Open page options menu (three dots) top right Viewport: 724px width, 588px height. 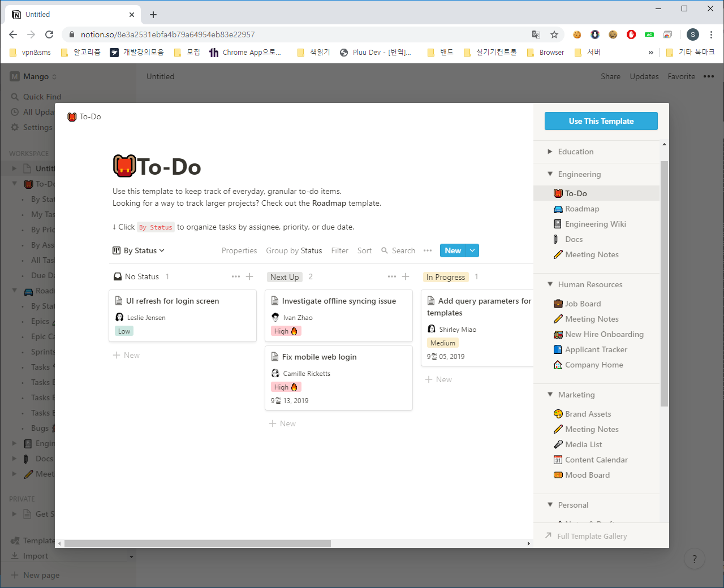(x=709, y=76)
